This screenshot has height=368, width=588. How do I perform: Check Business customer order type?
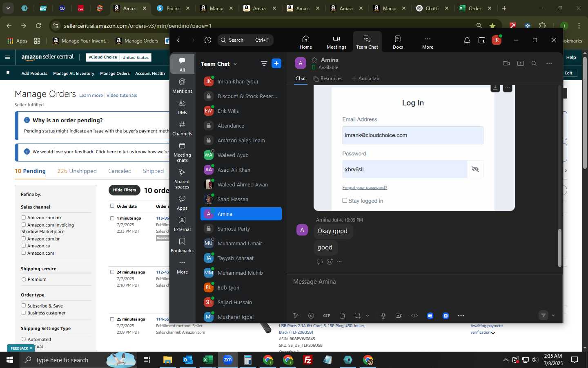24,313
